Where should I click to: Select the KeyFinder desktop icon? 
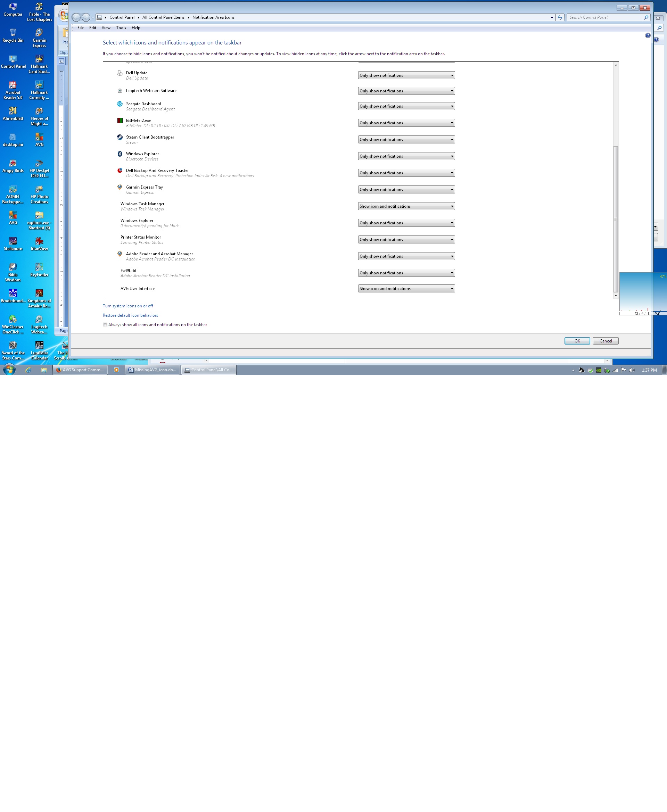(39, 270)
